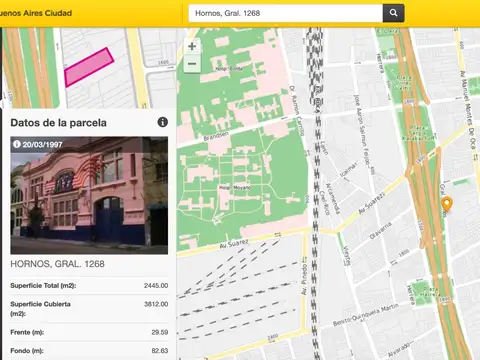
Task: Click the orange location marker pin
Action: coord(447,204)
